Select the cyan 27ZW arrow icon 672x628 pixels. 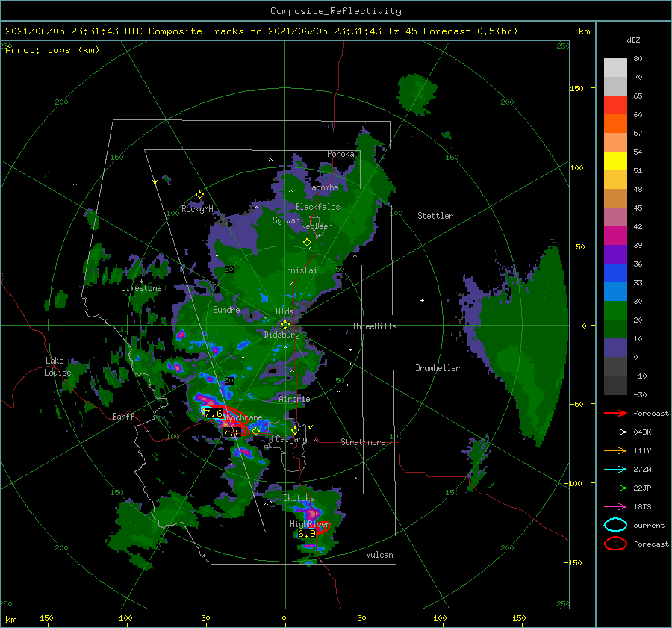[615, 470]
